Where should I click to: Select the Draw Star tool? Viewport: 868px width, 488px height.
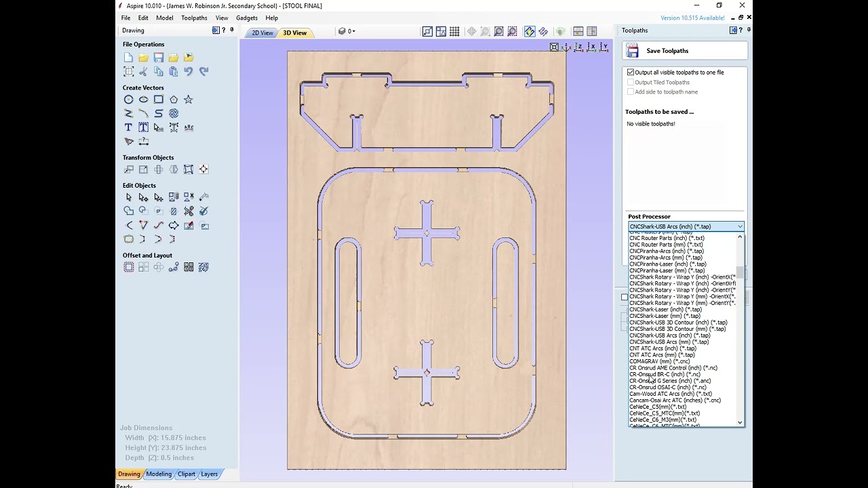pos(189,100)
